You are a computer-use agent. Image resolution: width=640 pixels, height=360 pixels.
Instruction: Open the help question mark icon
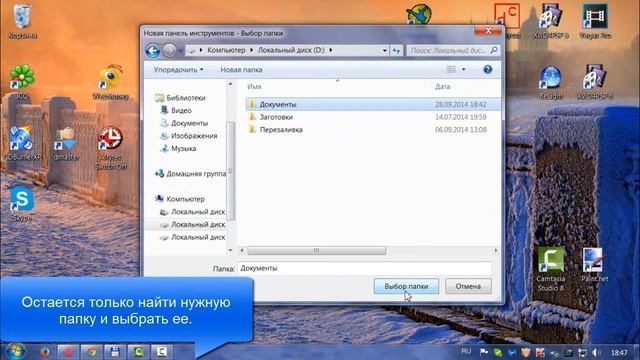(487, 70)
